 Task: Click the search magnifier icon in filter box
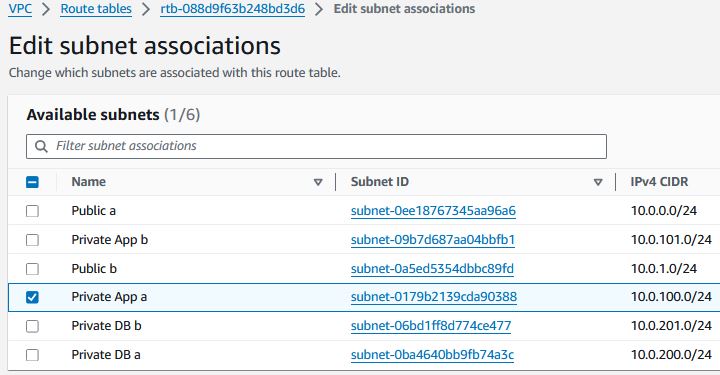41,146
